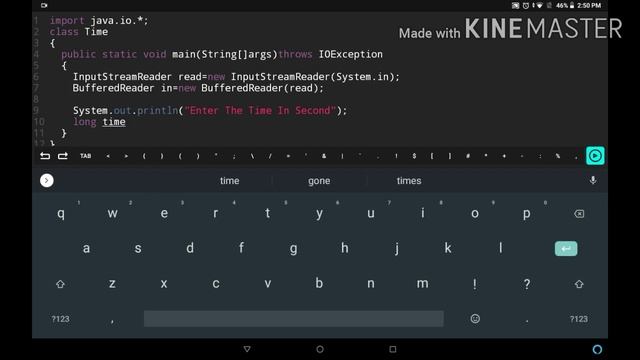Screen dimensions: 640x360
Task: Tap the question mark key
Action: tap(527, 284)
